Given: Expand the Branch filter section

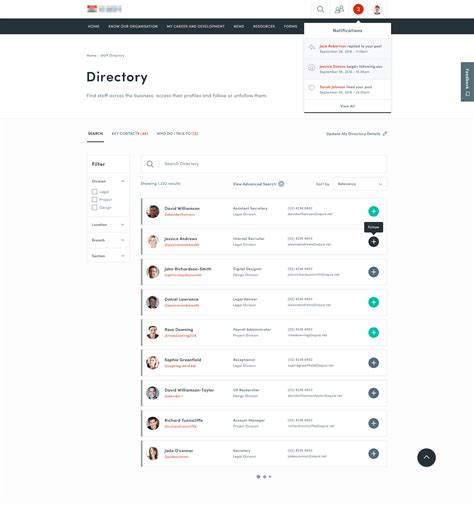Looking at the screenshot, I should pos(123,240).
